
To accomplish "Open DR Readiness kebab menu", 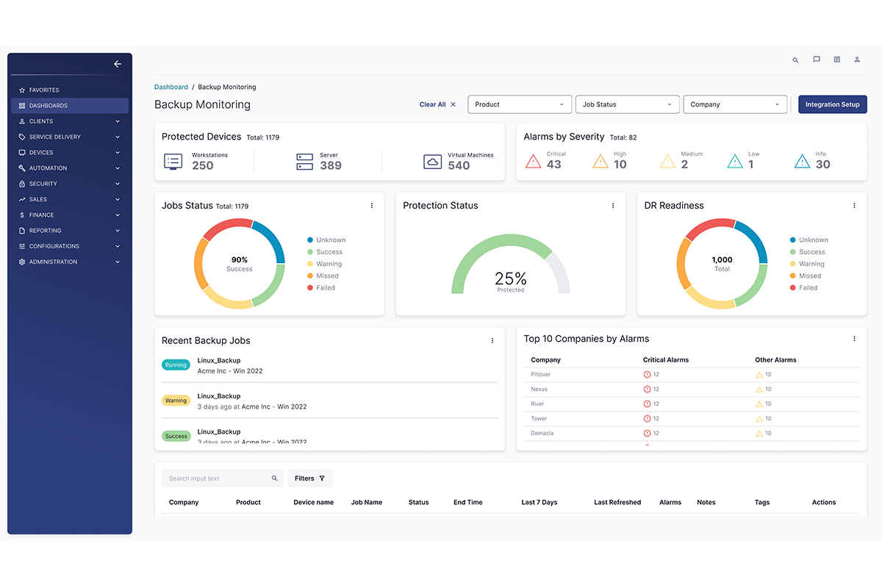I will click(x=854, y=206).
